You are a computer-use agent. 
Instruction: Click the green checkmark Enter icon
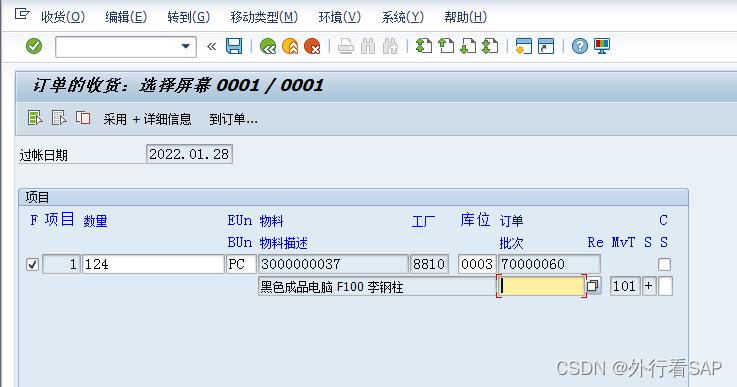[34, 46]
